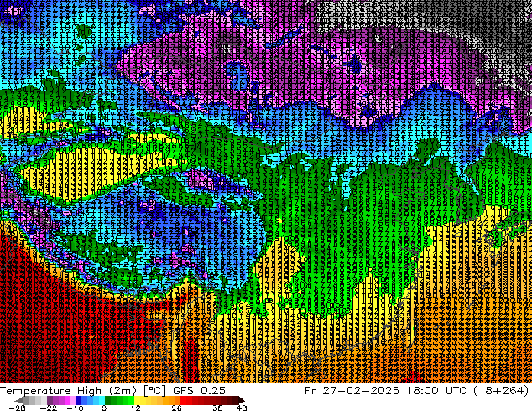Click the "0" legend label
The image size is (532, 411).
pyautogui.click(x=104, y=408)
